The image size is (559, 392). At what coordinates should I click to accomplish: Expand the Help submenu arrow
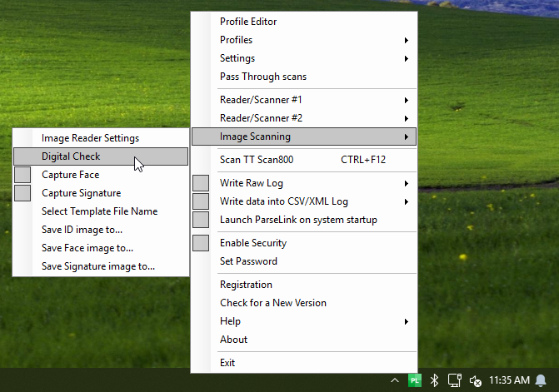(407, 321)
